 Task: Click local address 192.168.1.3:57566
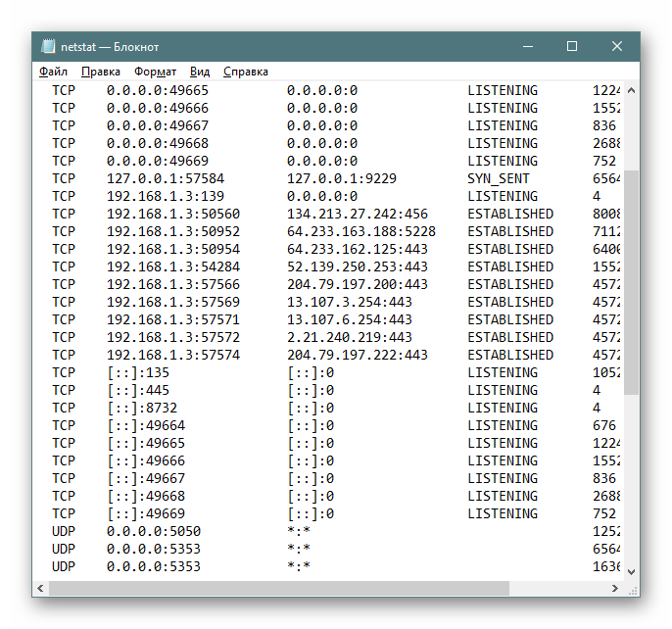coord(173,284)
